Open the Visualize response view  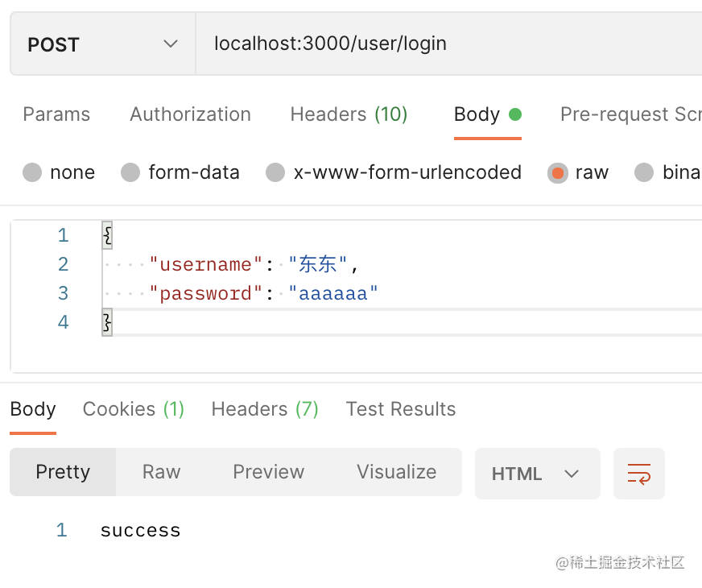tap(396, 472)
